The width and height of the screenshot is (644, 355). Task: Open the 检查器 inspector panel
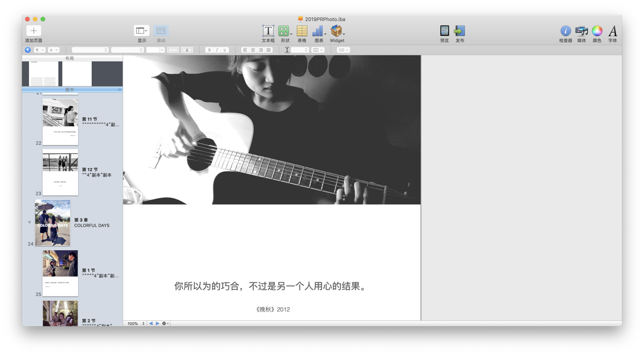pyautogui.click(x=565, y=31)
